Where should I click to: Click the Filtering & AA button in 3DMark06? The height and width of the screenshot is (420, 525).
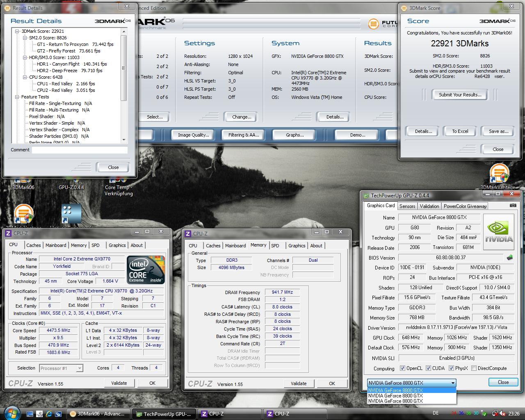click(x=244, y=135)
